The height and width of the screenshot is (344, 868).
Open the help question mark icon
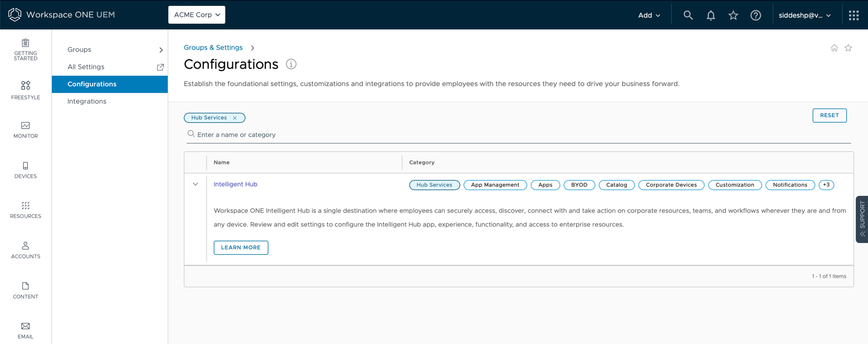(756, 15)
